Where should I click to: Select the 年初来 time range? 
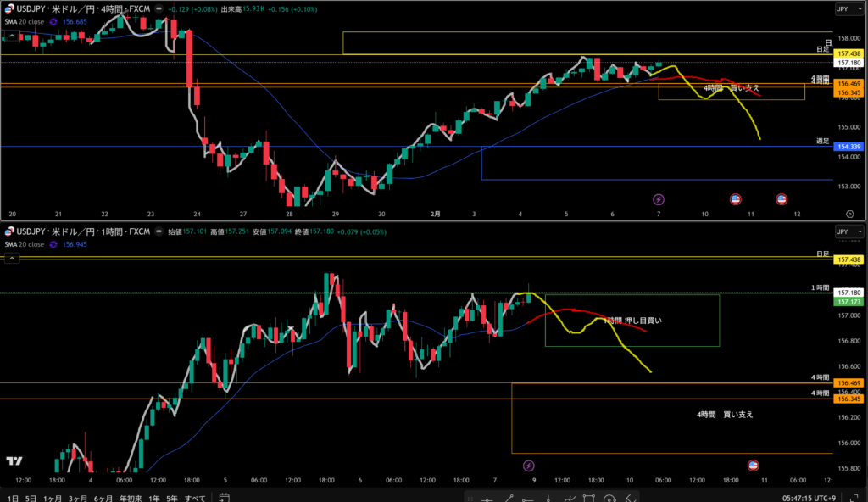point(128,497)
